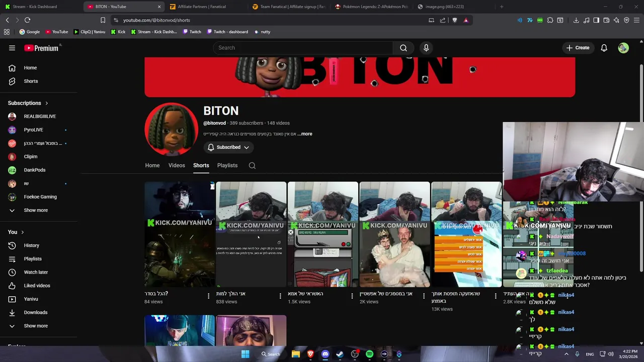Click the address bar URL
Screen dimensions: 644x362
[x=156, y=20]
